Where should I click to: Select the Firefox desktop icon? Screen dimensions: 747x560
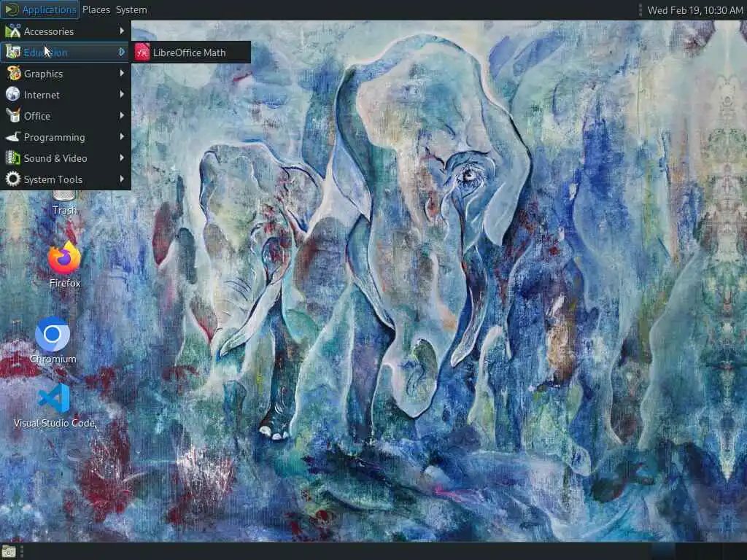(64, 265)
